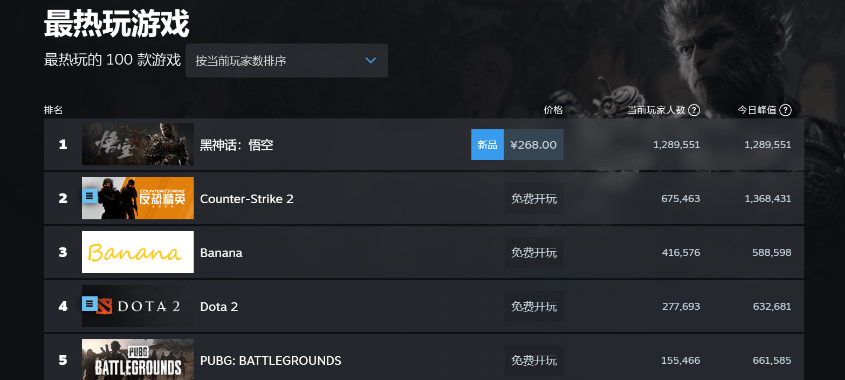845x380 pixels.
Task: Select the 按当前玩家数排序 combo box
Action: (x=287, y=60)
